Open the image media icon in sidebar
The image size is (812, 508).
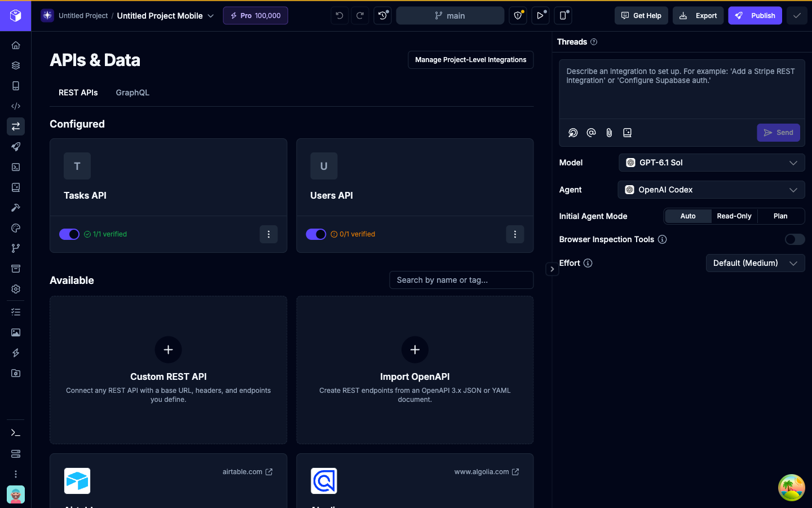pos(16,332)
